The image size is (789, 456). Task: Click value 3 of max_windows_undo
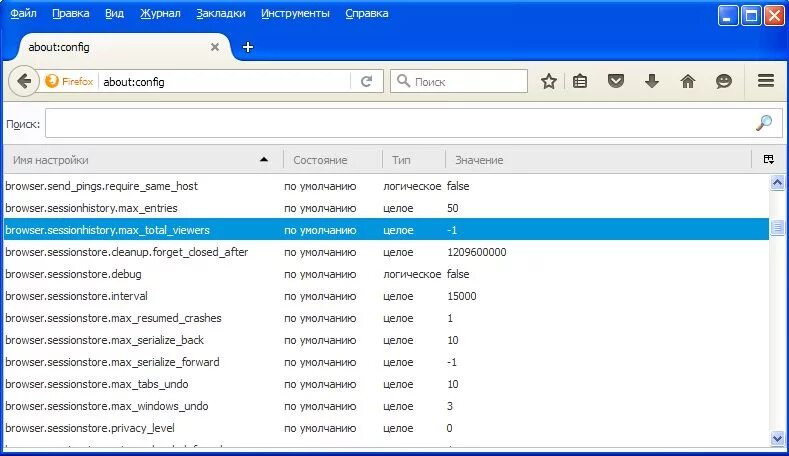(450, 406)
